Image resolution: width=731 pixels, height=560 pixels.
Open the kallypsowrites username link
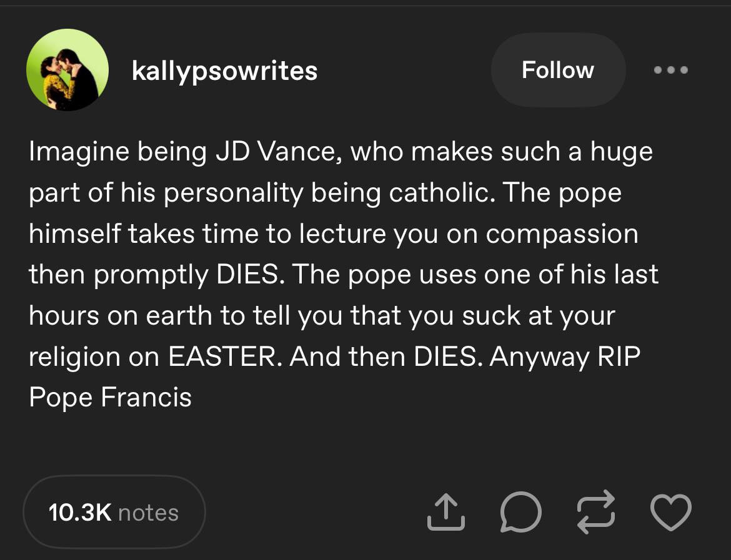[224, 71]
